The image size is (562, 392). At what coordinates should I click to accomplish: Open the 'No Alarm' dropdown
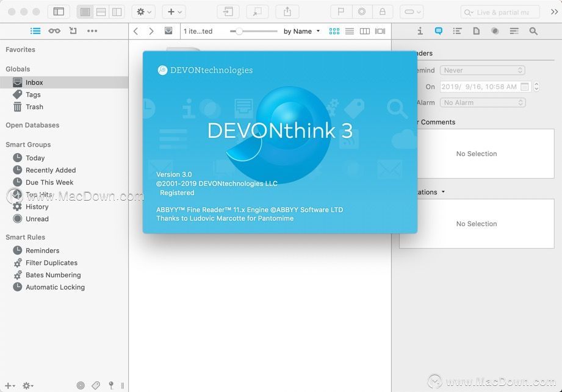pyautogui.click(x=483, y=103)
